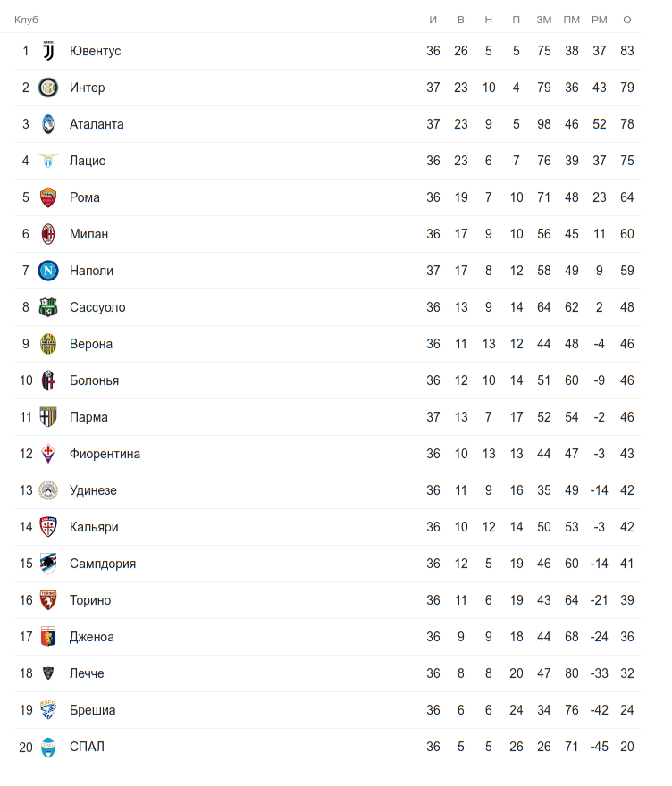Viewport: 672px width, 786px height.
Task: Click the РМ goal difference header
Action: tap(600, 20)
